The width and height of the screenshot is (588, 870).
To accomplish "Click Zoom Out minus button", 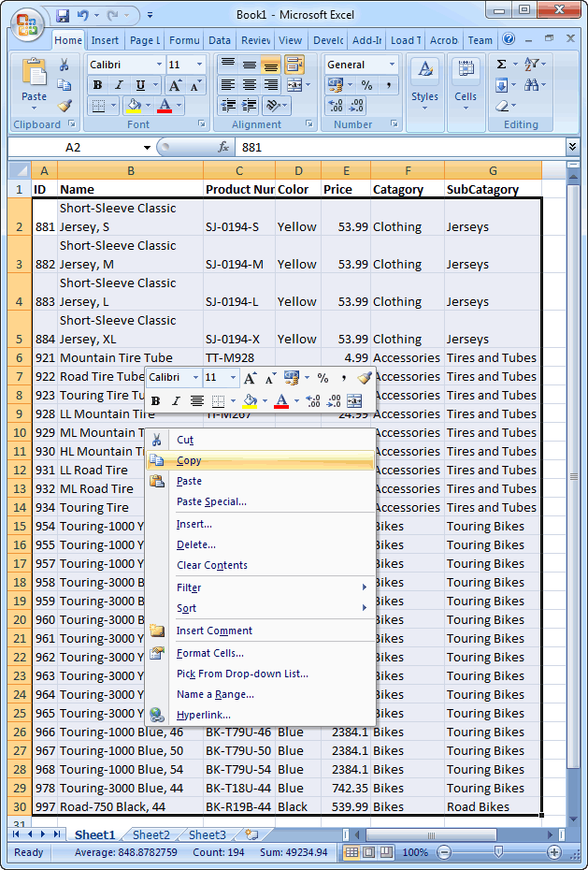I will [443, 852].
